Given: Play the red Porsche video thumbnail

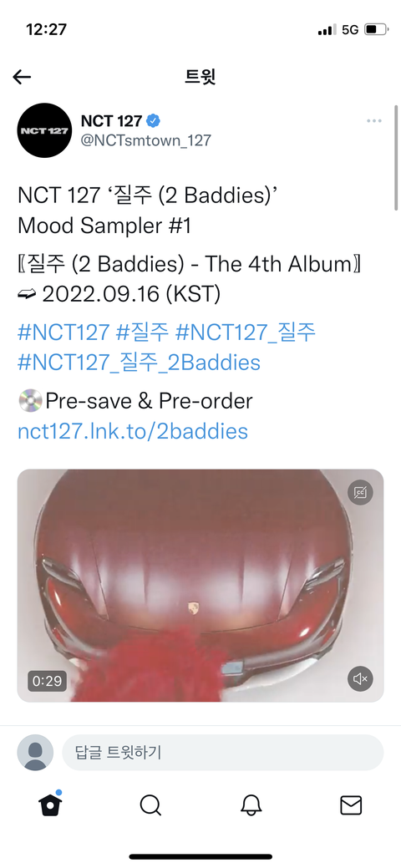Looking at the screenshot, I should [200, 586].
